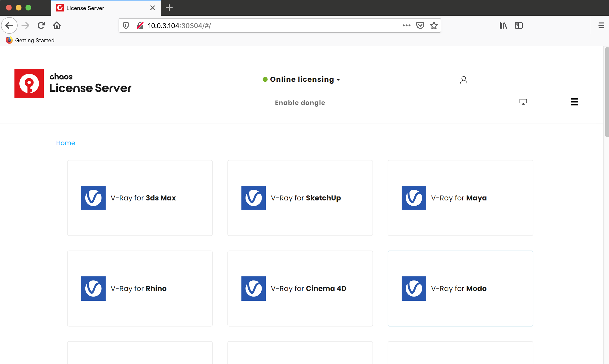Screen dimensions: 609x364
Task: Click V-Ray for Cinema 4D logo icon
Action: [x=253, y=288]
